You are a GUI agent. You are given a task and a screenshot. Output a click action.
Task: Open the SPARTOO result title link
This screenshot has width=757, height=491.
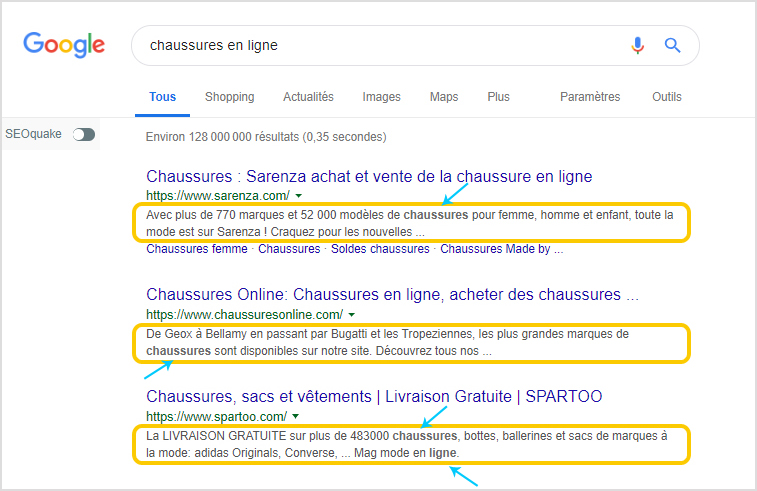point(374,396)
